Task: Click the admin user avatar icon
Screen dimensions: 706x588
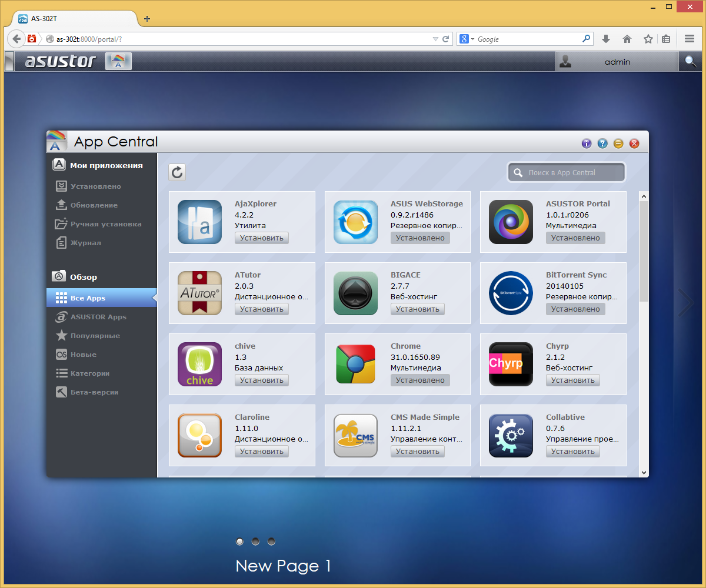Action: point(565,61)
